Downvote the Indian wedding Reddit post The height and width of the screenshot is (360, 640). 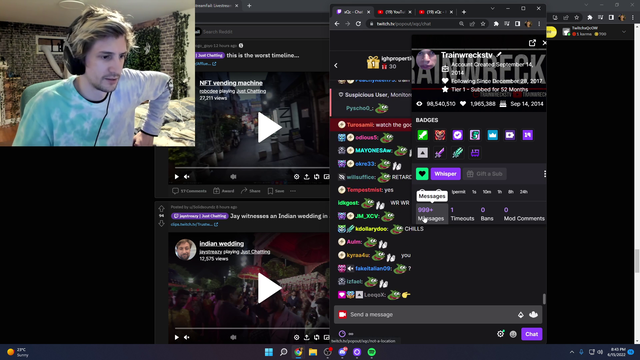pos(161,223)
